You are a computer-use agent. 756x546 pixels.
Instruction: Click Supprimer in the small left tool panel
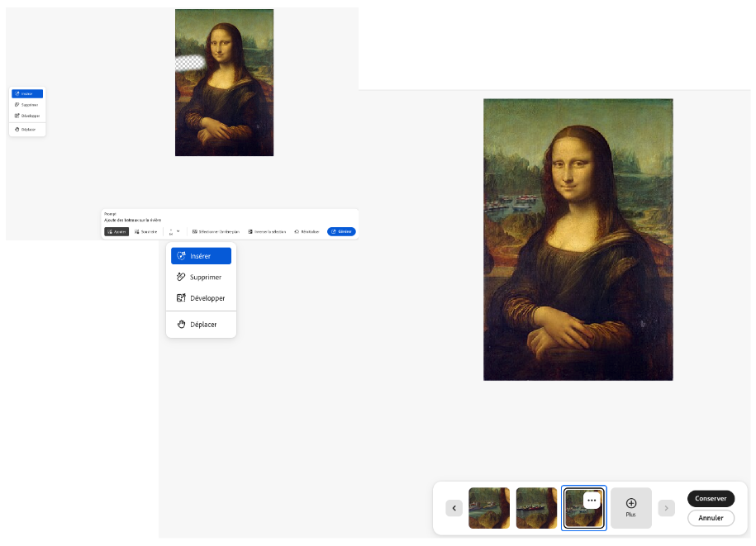pyautogui.click(x=27, y=105)
